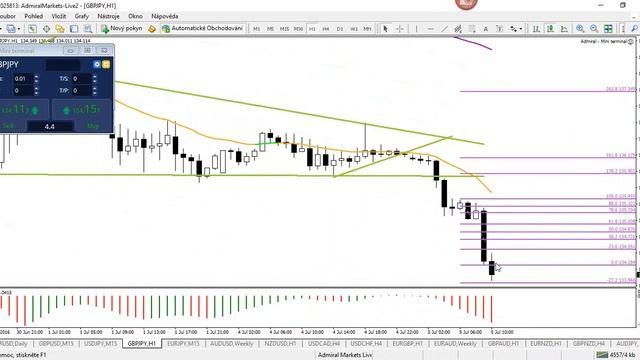
Task: Open the Okno menu
Action: tap(135, 16)
